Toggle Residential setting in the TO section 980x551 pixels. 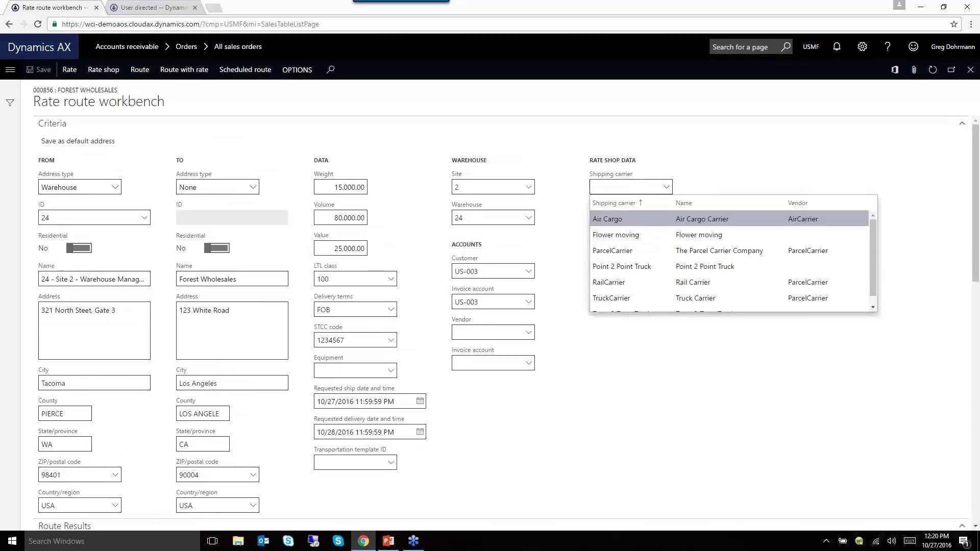click(216, 248)
